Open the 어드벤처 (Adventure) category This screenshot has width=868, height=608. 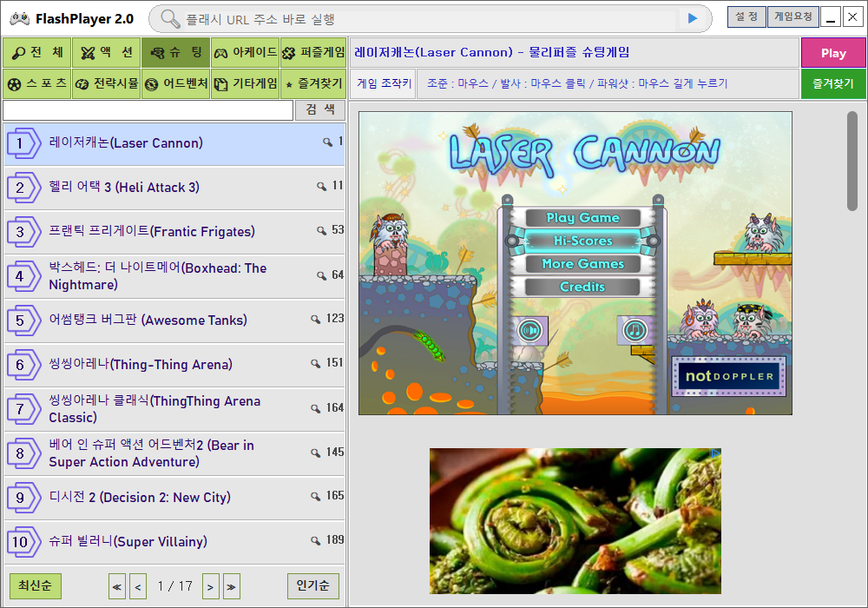tap(175, 83)
